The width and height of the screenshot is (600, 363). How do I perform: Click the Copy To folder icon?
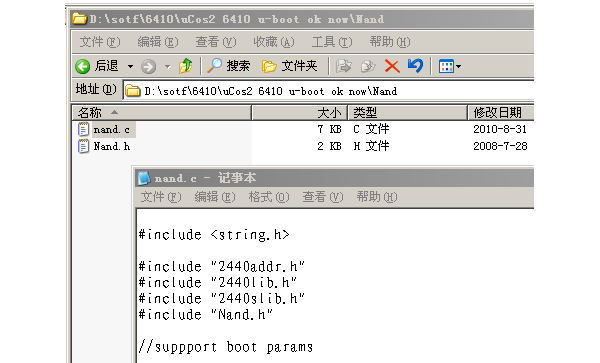(x=368, y=66)
